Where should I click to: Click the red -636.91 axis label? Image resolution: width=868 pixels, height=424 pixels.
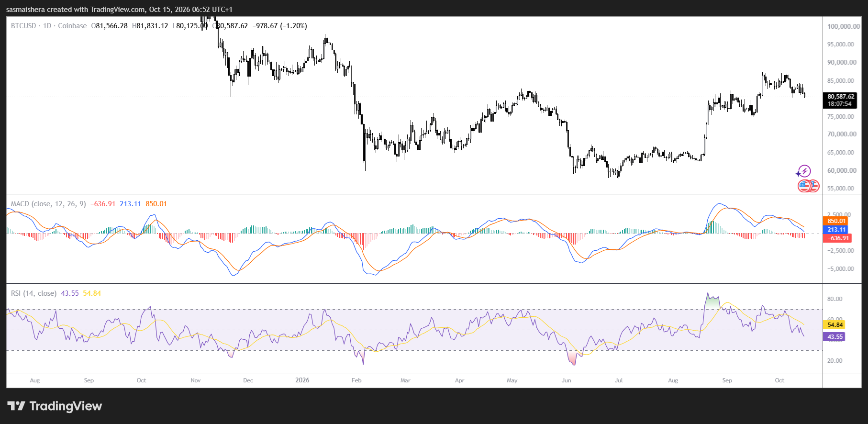click(837, 238)
